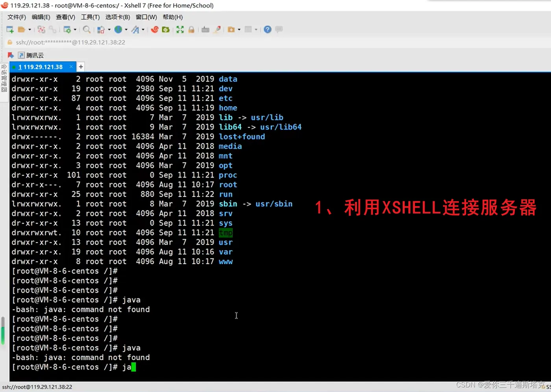Viewport: 551px width, 392px height.
Task: Click the 'proc' directory name
Action: pyautogui.click(x=228, y=175)
